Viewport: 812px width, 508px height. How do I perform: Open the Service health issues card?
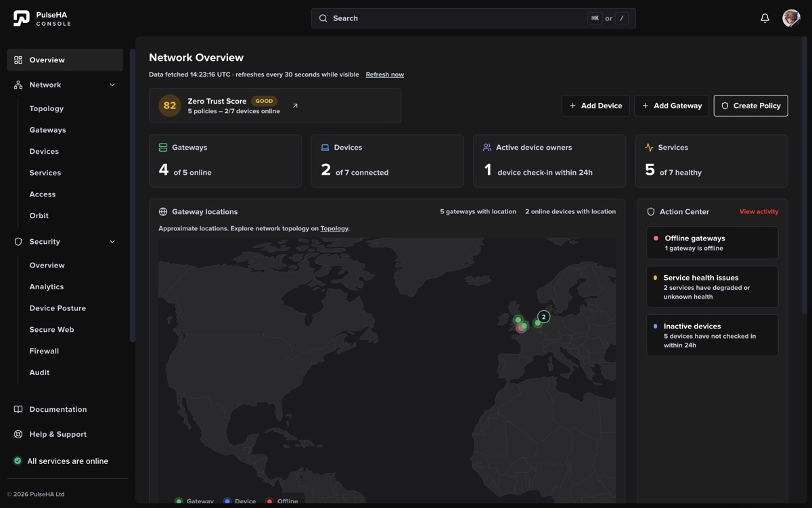pyautogui.click(x=713, y=287)
